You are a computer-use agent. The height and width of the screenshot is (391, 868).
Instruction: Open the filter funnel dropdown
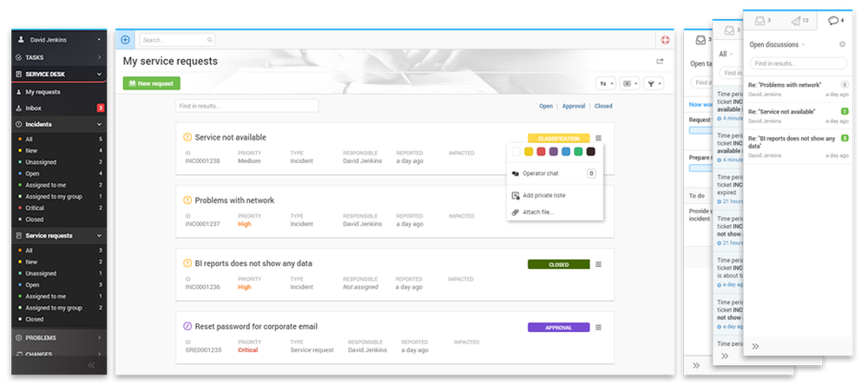click(654, 83)
